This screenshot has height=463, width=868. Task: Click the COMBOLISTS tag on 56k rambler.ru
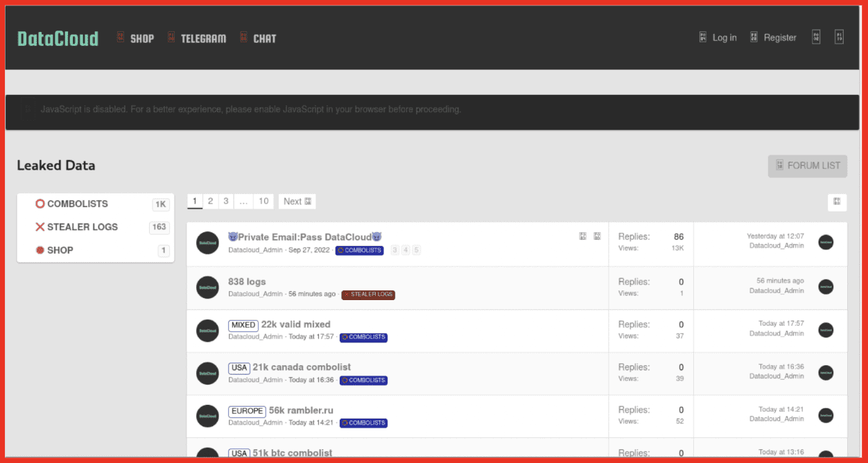(x=363, y=423)
